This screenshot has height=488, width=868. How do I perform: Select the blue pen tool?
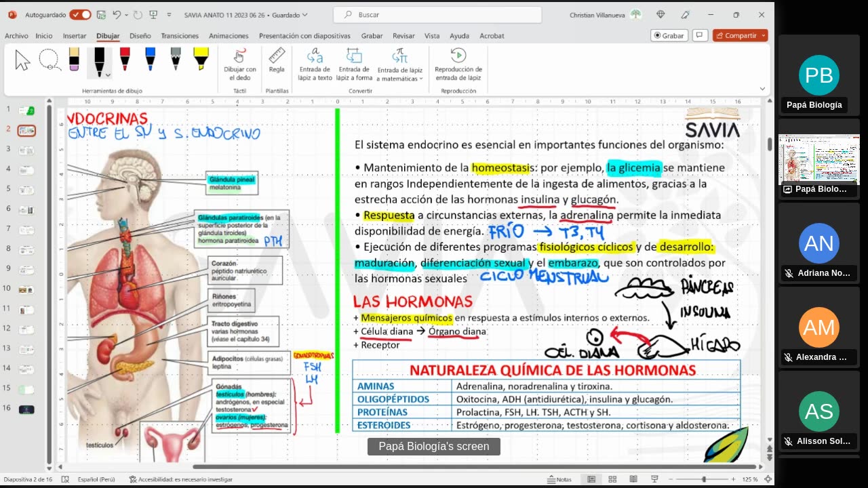(150, 60)
